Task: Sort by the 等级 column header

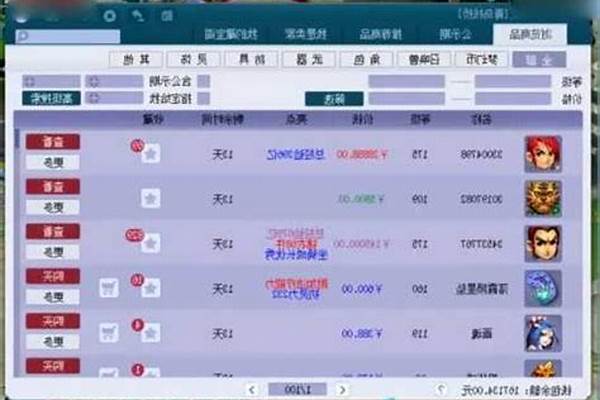Action: coord(420,120)
